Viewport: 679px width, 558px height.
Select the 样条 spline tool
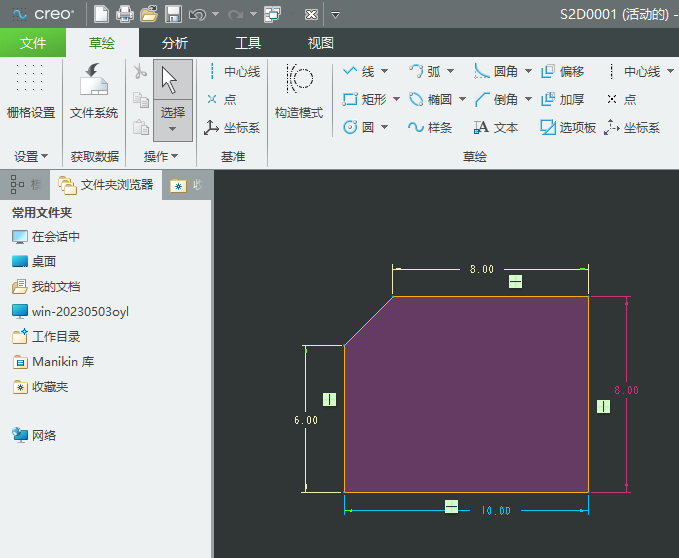coord(430,127)
